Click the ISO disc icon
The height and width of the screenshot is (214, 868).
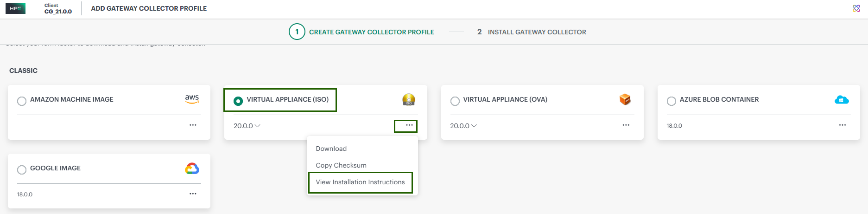(408, 99)
